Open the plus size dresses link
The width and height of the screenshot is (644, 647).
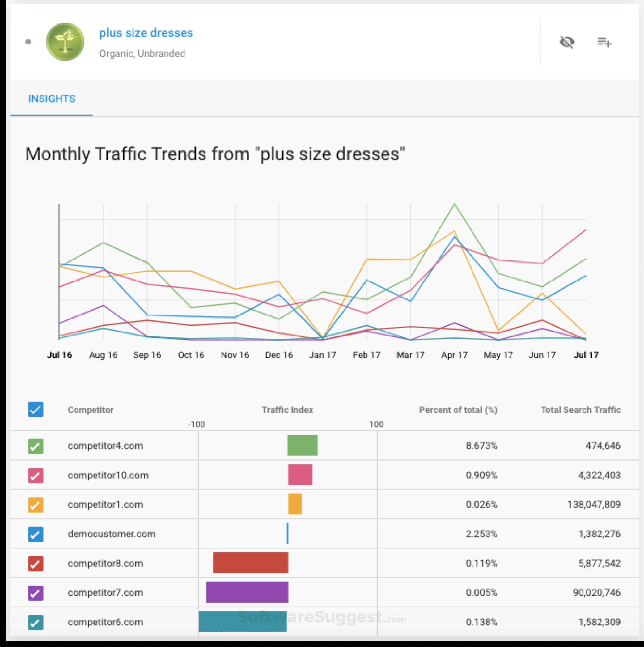click(146, 33)
